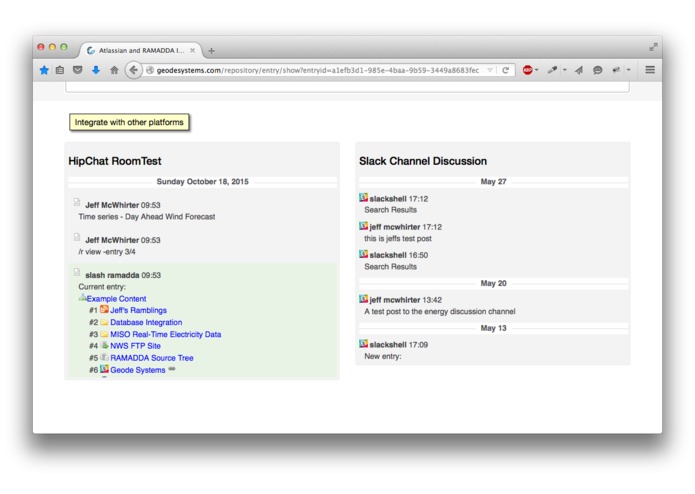Image resolution: width=695 pixels, height=494 pixels.
Task: Open the RAMADDA Source Tree link
Action: 152,358
